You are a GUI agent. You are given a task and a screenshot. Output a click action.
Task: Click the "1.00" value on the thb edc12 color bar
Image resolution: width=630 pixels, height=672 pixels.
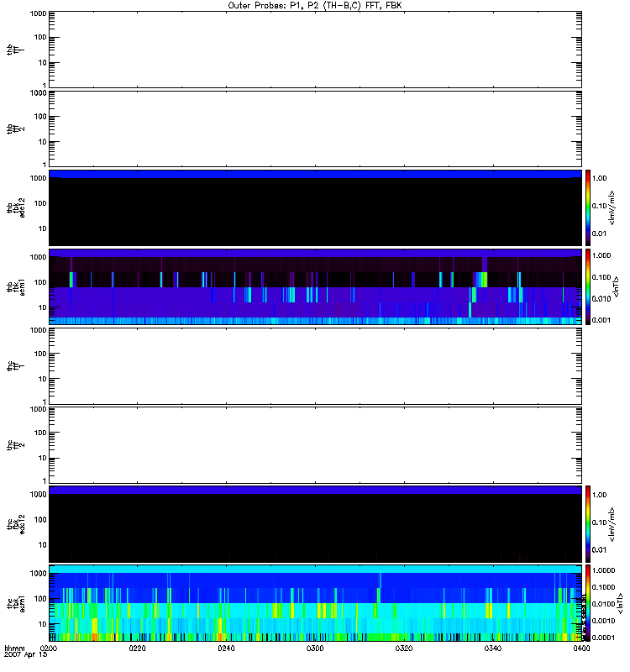pos(600,178)
